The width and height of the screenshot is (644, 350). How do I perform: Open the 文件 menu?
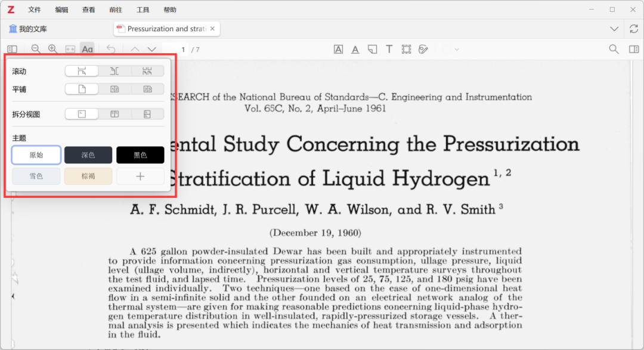pyautogui.click(x=35, y=10)
